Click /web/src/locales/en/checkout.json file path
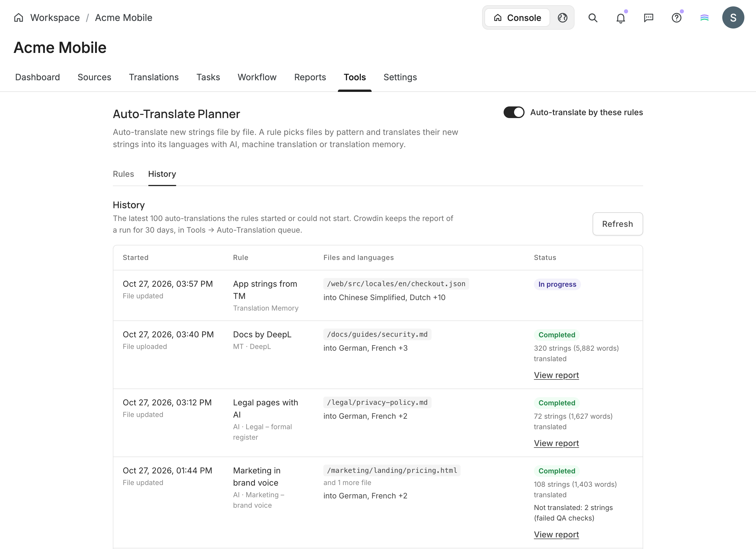The height and width of the screenshot is (549, 756). click(396, 284)
